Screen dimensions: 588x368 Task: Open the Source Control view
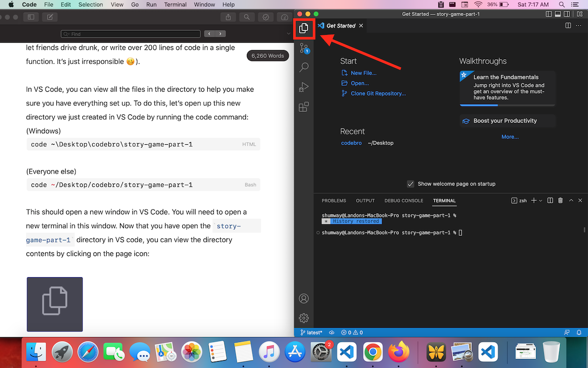tap(304, 48)
